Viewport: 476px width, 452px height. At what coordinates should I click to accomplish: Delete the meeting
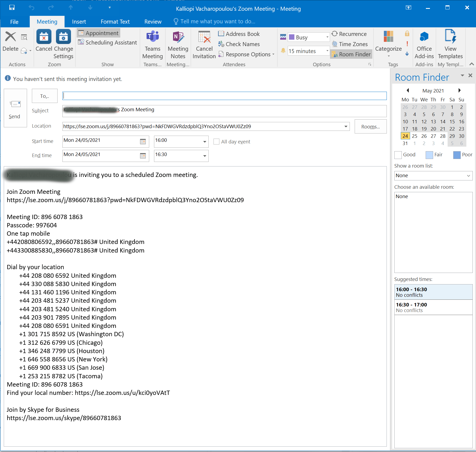[10, 42]
